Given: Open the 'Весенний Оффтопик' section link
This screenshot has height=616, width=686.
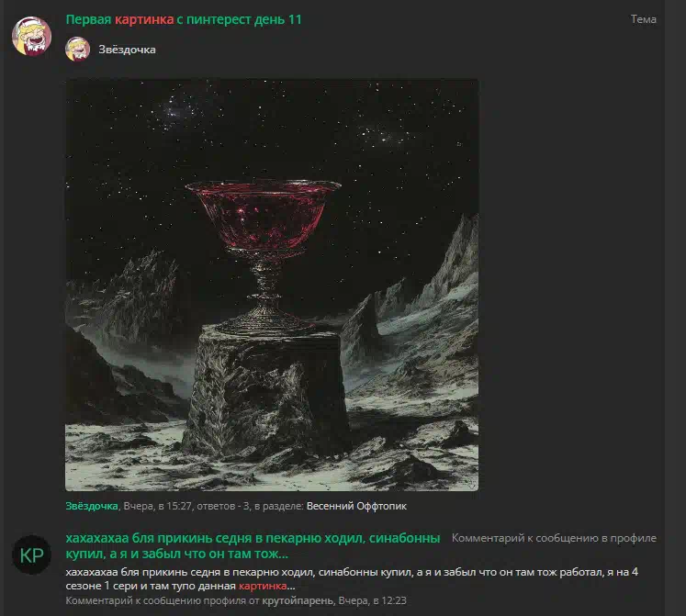Looking at the screenshot, I should 356,506.
